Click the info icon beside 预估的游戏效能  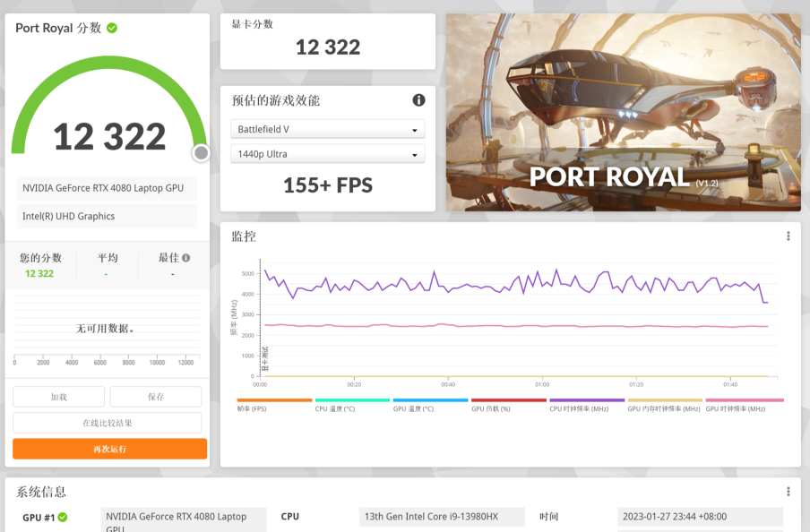click(418, 100)
